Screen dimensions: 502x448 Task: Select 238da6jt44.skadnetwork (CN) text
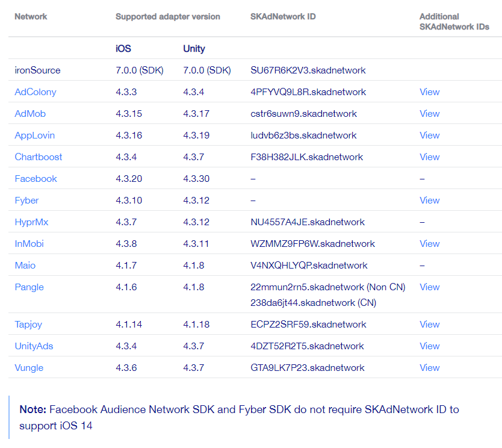pyautogui.click(x=313, y=303)
